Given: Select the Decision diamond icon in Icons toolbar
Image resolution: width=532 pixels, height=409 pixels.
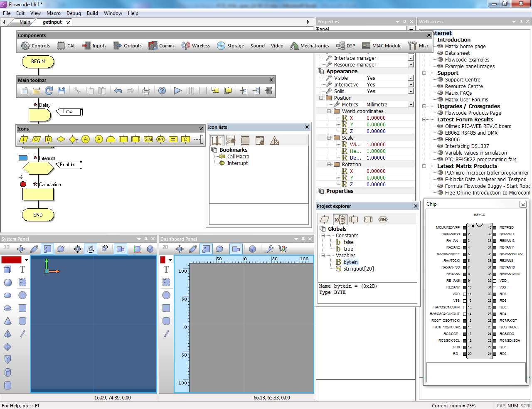Looking at the screenshot, I should coord(61,139).
